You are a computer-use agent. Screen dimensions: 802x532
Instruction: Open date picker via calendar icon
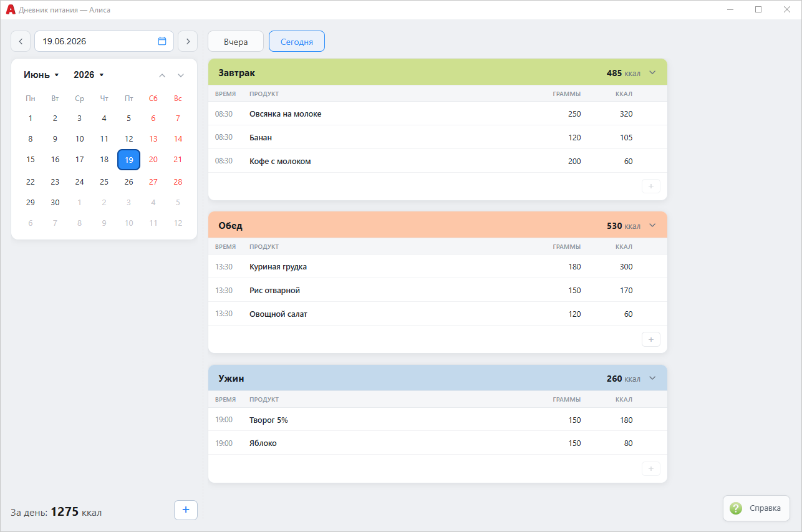pos(162,41)
